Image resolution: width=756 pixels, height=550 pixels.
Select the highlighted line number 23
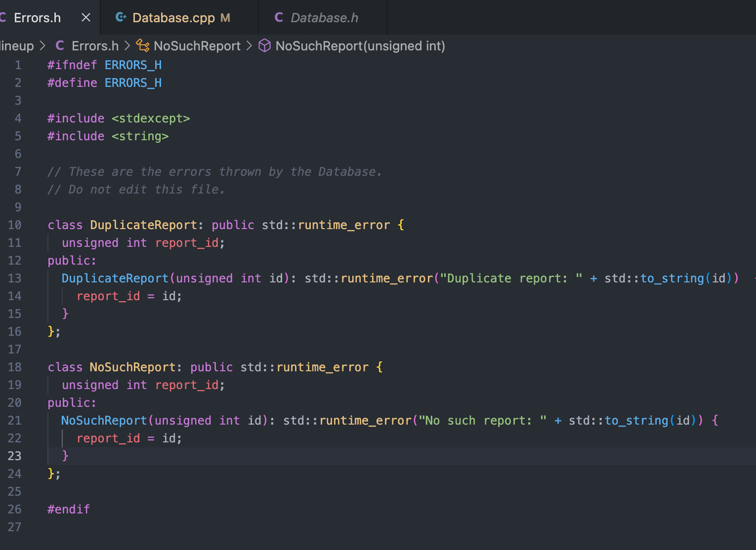coord(15,456)
